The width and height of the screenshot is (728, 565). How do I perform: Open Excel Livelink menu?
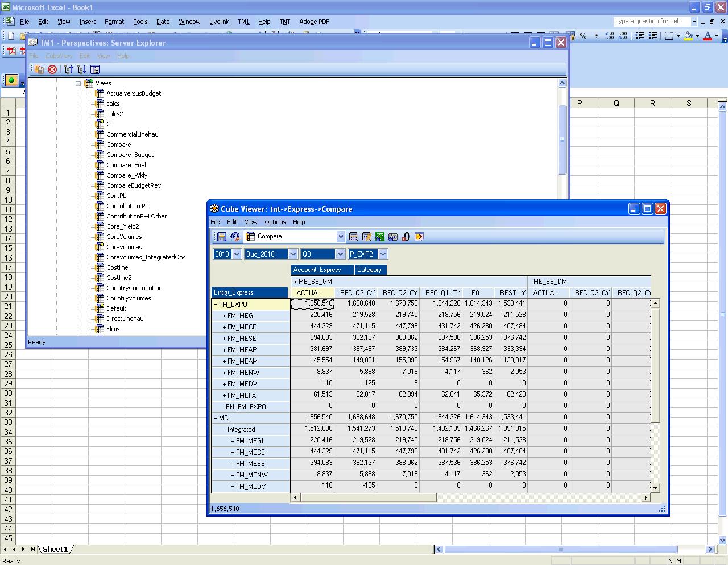[219, 22]
